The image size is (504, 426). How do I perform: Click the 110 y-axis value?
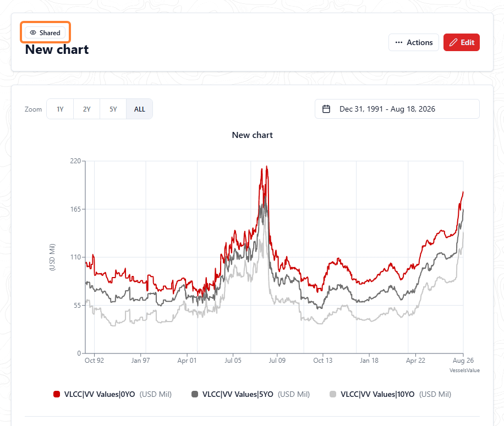[x=75, y=257]
